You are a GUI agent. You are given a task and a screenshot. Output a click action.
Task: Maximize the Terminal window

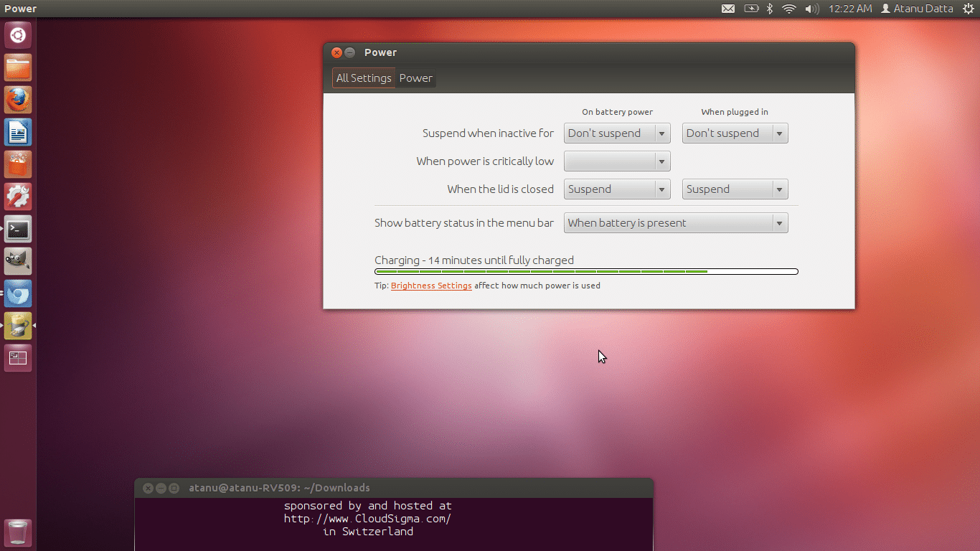174,488
